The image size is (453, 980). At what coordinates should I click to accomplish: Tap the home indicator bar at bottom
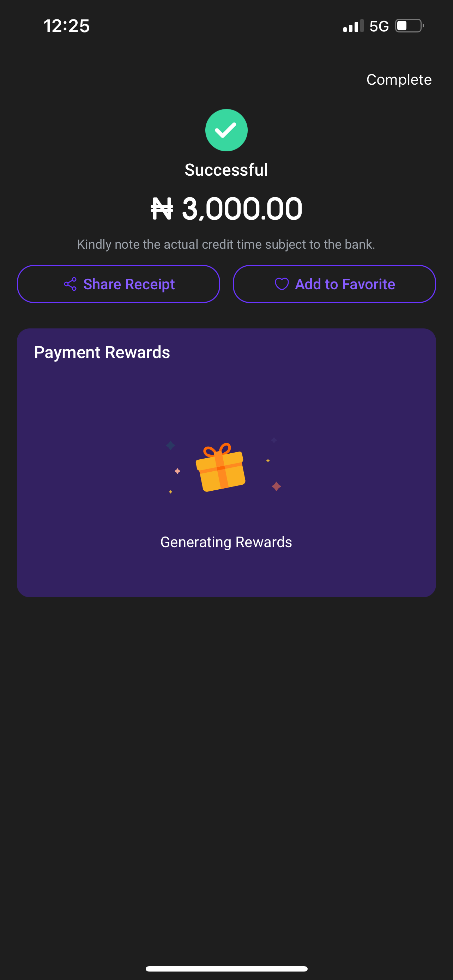click(226, 969)
